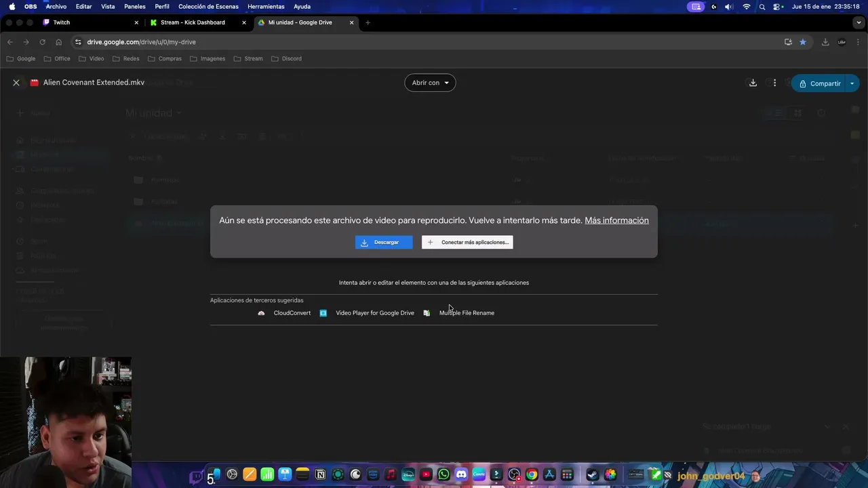This screenshot has height=488, width=868.
Task: Open the Herramientas menu
Action: point(266,7)
